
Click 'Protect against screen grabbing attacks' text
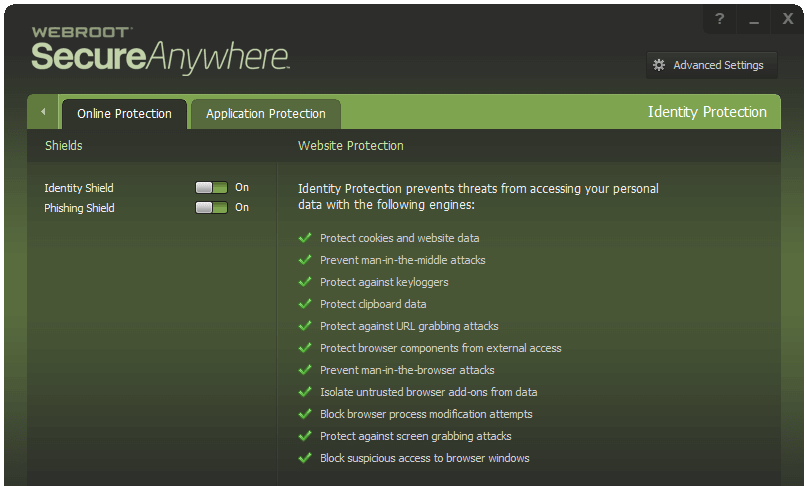[x=416, y=436]
